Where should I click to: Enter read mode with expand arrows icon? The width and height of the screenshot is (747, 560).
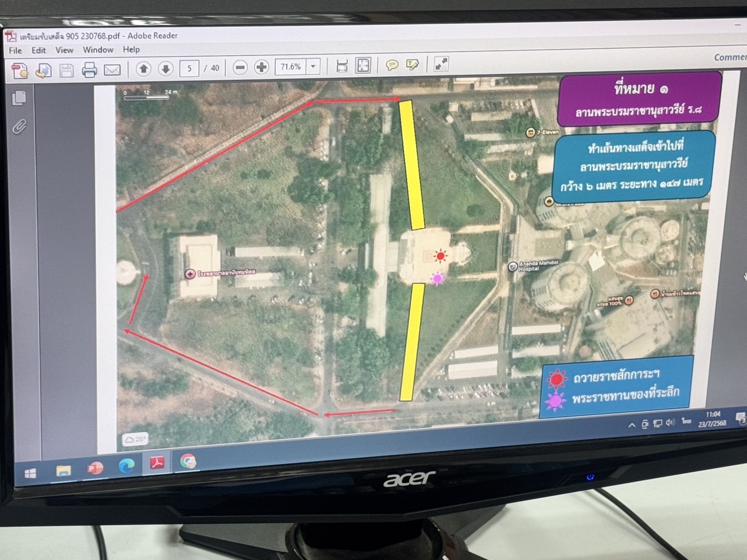tap(441, 64)
